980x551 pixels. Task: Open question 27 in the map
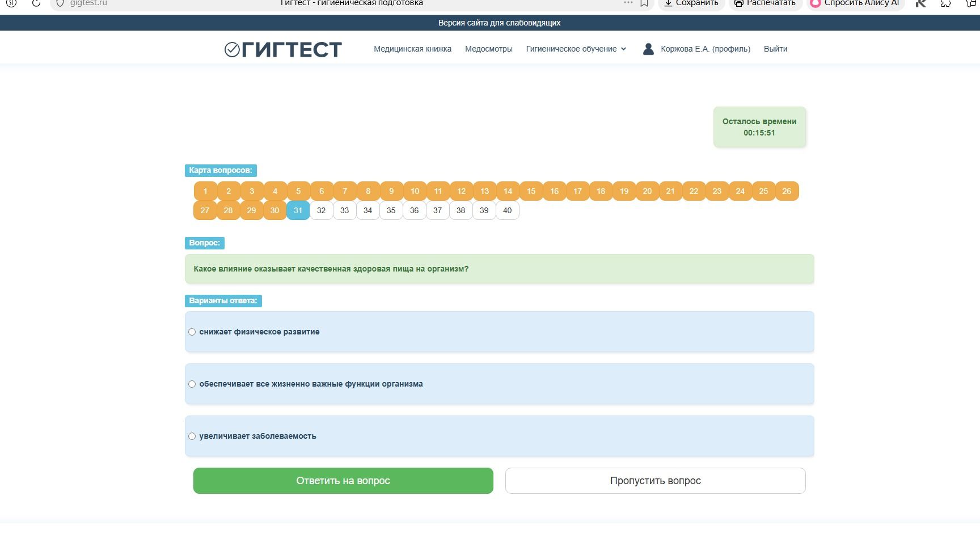click(x=205, y=210)
